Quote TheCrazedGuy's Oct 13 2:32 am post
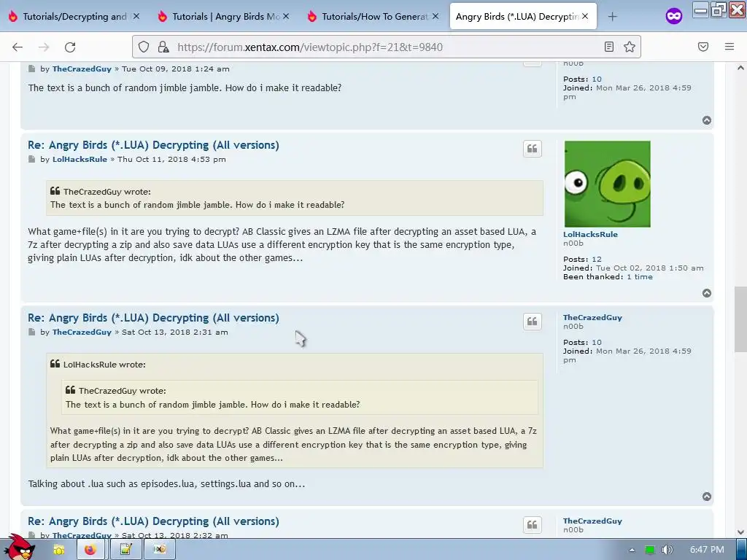The image size is (747, 560). pyautogui.click(x=532, y=525)
